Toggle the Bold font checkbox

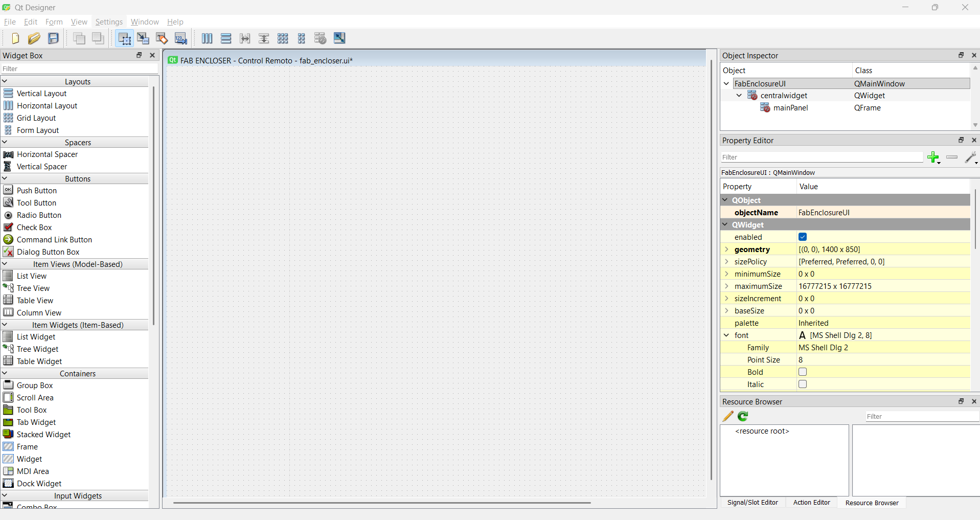point(803,372)
